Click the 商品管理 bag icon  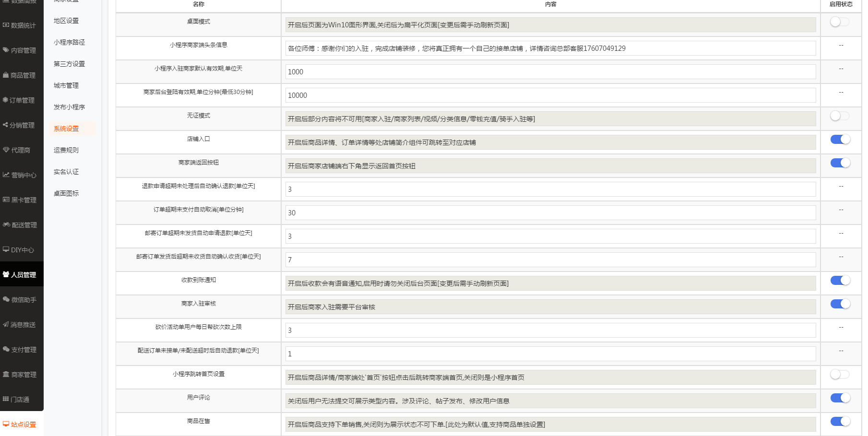(x=6, y=75)
